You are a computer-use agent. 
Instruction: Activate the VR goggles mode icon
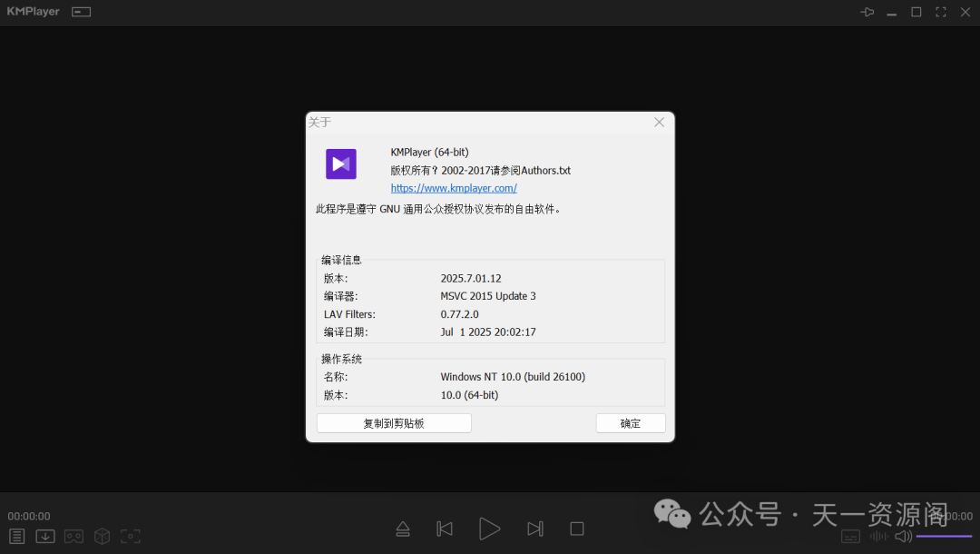(x=73, y=536)
